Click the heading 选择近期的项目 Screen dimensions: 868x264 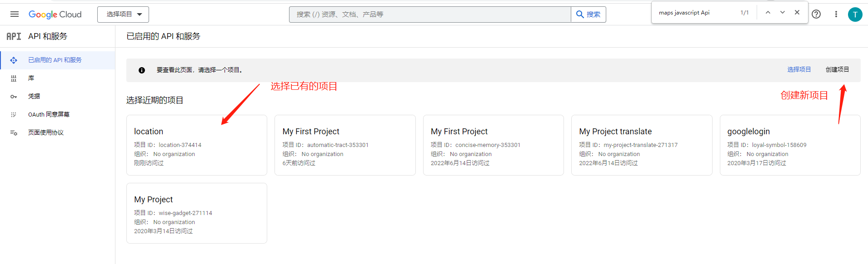pos(155,100)
